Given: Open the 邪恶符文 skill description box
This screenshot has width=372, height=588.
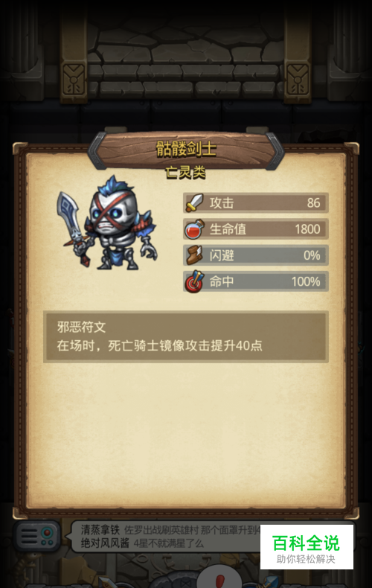Looking at the screenshot, I should point(185,336).
